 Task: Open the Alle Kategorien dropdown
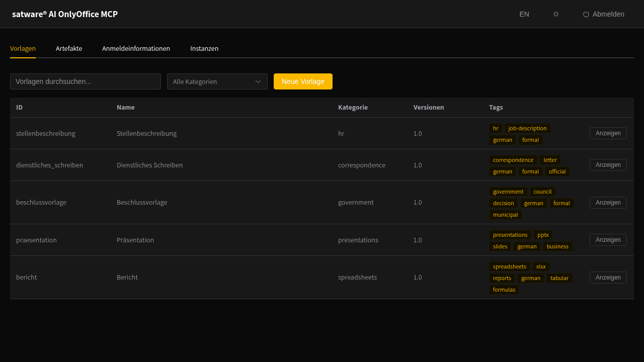click(x=217, y=81)
